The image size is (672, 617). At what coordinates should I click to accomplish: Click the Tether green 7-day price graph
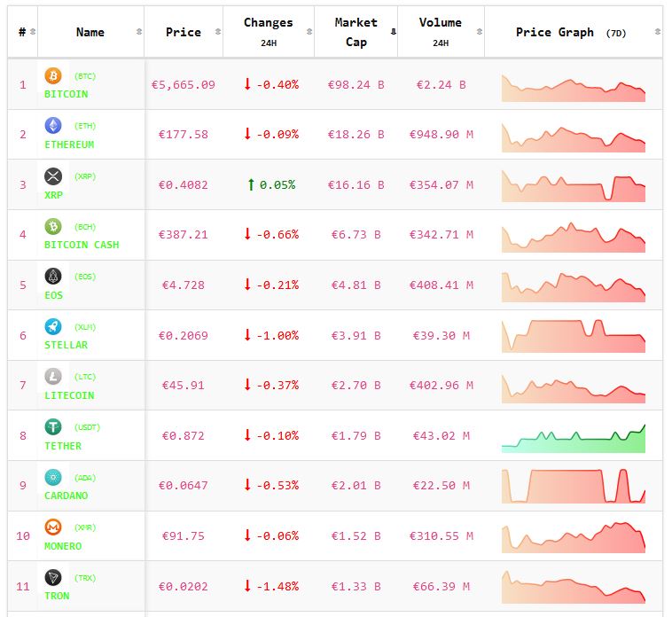coord(574,437)
